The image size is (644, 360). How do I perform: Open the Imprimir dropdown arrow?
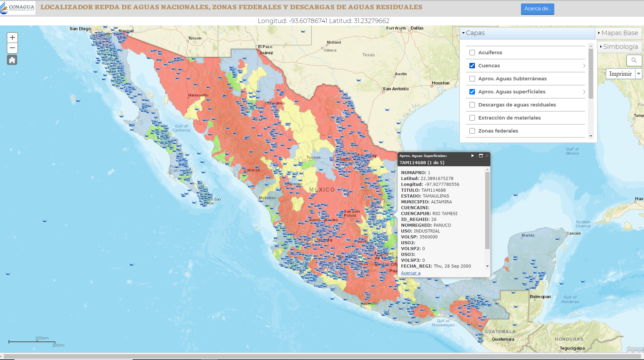click(x=639, y=74)
